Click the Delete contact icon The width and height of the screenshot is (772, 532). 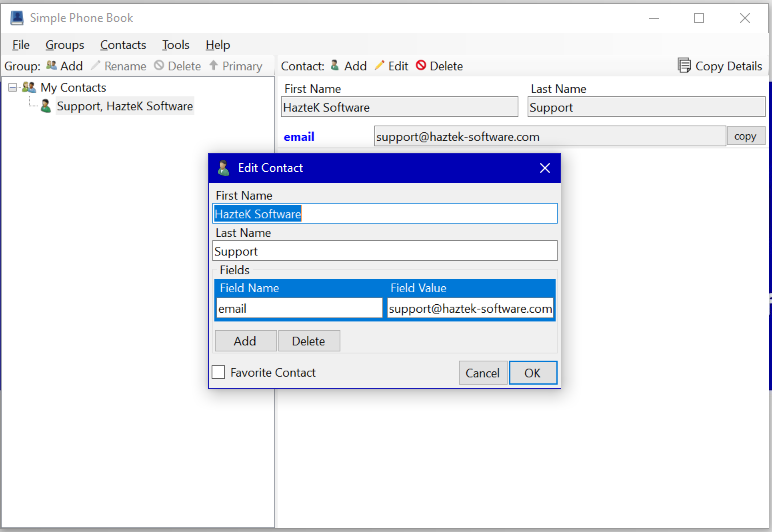click(x=421, y=66)
